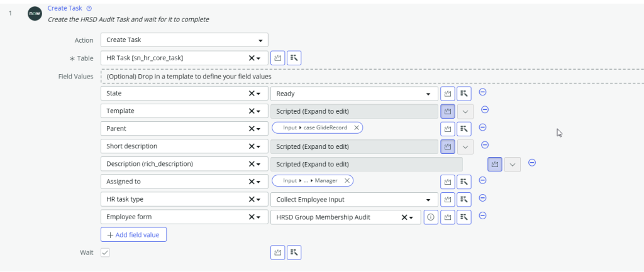The height and width of the screenshot is (272, 644).
Task: Click the Add field value button
Action: [x=133, y=235]
